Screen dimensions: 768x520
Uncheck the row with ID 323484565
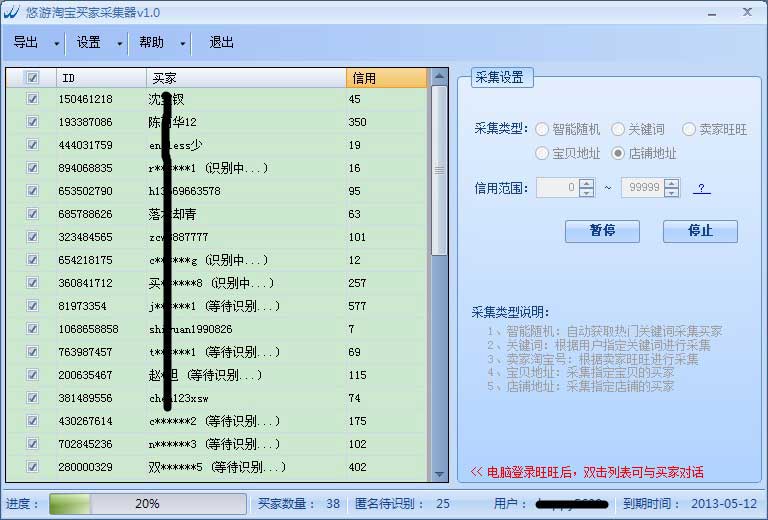point(32,236)
